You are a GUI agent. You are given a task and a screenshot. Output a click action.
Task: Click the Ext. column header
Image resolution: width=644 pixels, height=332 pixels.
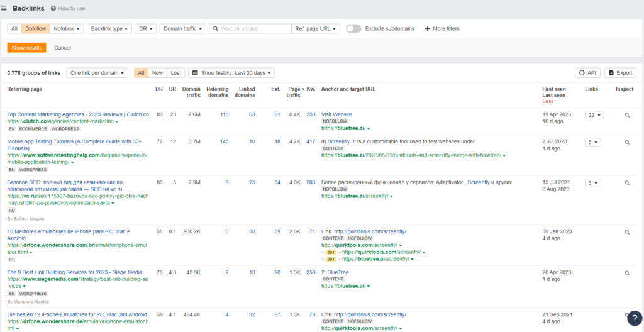coord(276,89)
